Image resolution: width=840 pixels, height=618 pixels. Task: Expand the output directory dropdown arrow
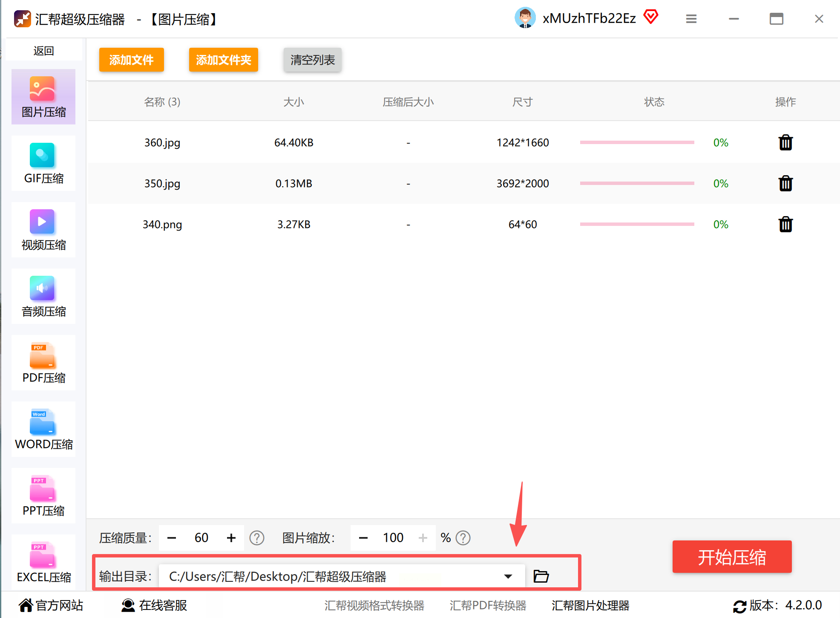[x=507, y=577]
